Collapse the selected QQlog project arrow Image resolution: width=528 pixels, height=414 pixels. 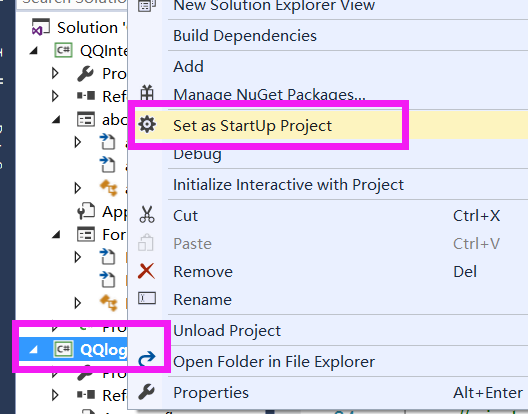(x=33, y=350)
